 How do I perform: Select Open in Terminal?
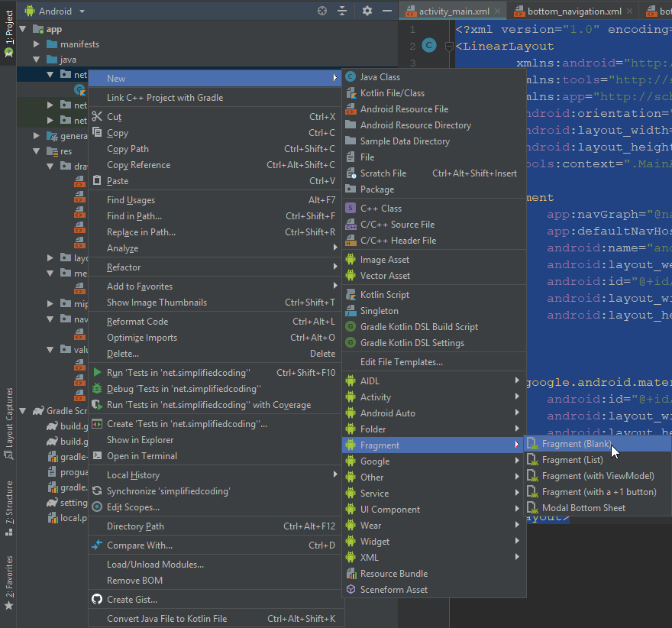pos(215,456)
